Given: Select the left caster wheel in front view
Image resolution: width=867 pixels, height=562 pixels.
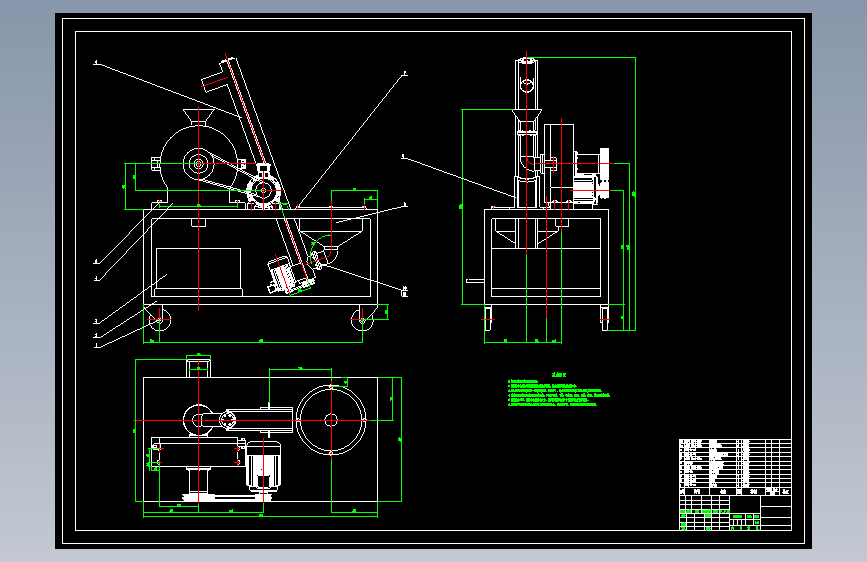Looking at the screenshot, I should 160,319.
